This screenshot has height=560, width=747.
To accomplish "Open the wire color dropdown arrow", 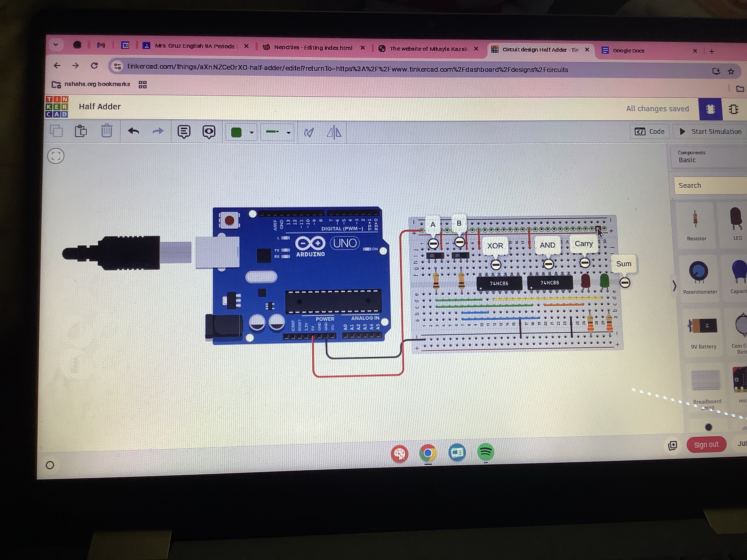I will point(252,133).
